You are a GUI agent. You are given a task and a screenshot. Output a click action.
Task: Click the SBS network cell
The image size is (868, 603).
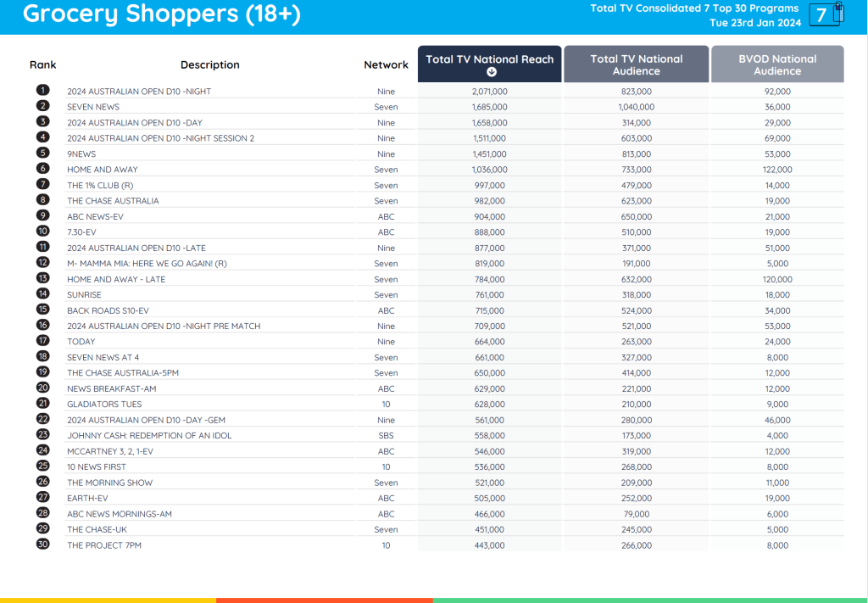pyautogui.click(x=386, y=436)
